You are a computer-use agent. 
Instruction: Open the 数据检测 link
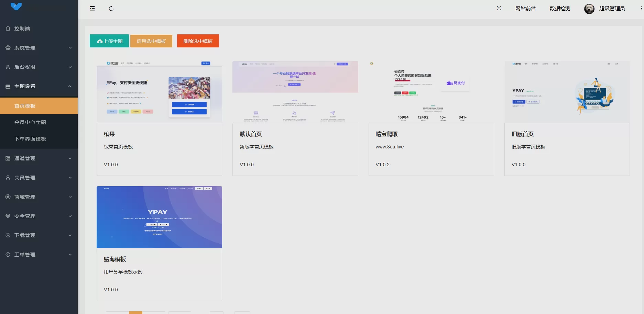pyautogui.click(x=560, y=9)
